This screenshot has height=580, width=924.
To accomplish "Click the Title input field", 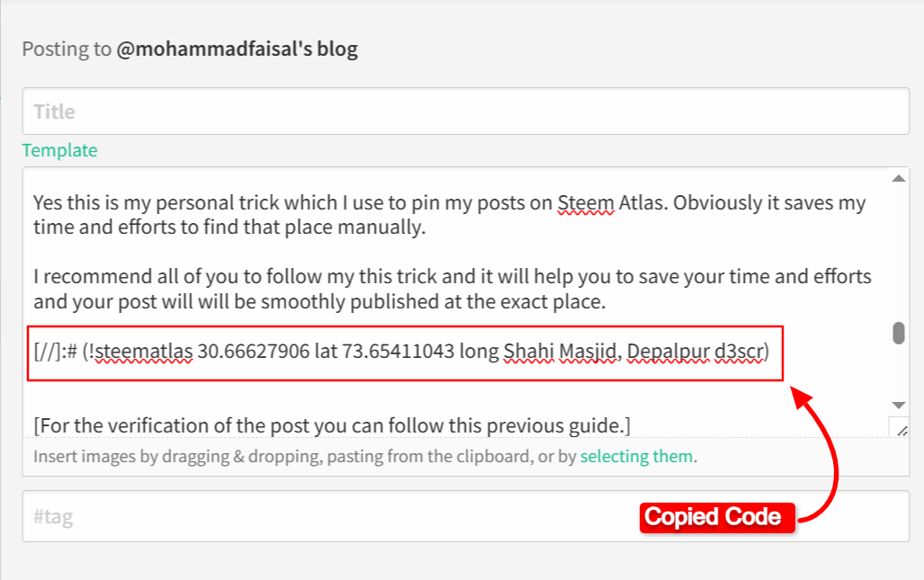I will (x=465, y=112).
